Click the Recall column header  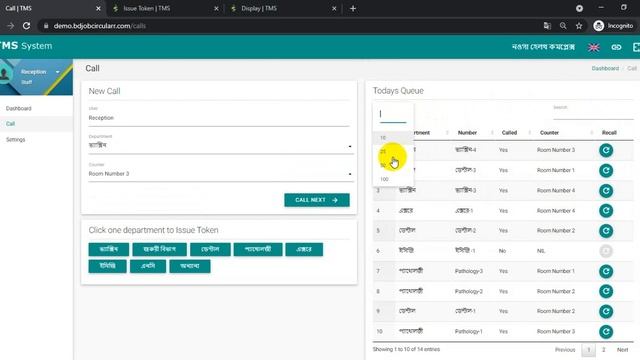[x=609, y=133]
